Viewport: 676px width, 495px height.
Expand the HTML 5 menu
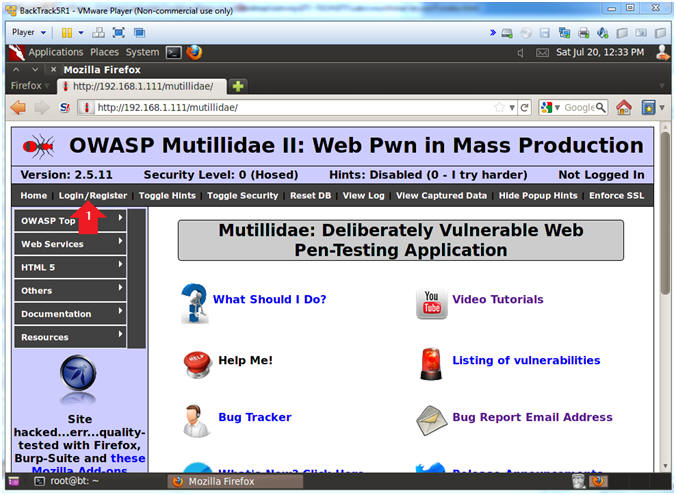pyautogui.click(x=70, y=267)
